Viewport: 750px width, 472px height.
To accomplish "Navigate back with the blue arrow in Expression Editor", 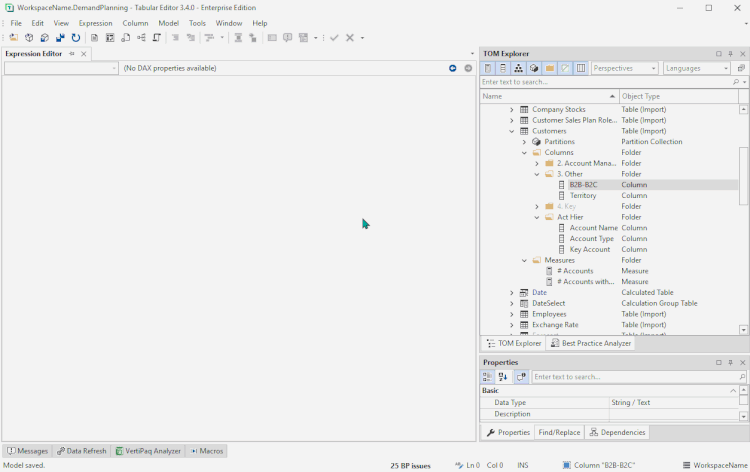I will pos(452,68).
